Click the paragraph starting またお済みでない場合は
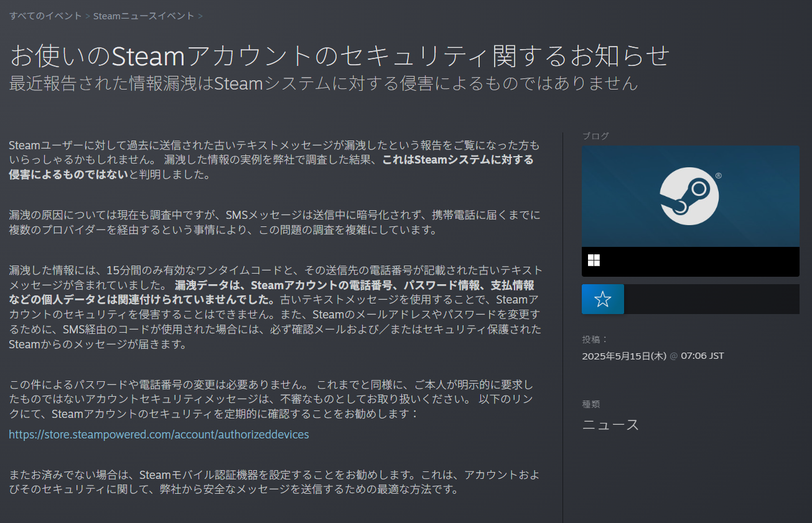 pyautogui.click(x=274, y=482)
